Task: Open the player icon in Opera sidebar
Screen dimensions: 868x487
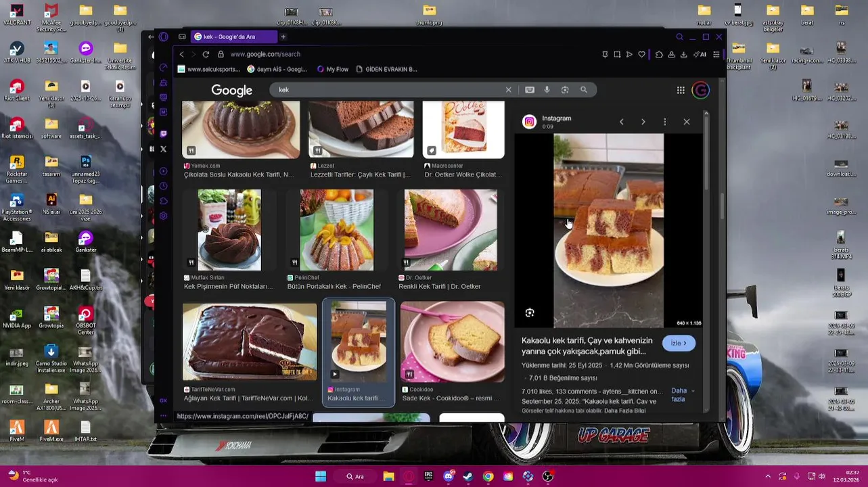Action: 163,171
